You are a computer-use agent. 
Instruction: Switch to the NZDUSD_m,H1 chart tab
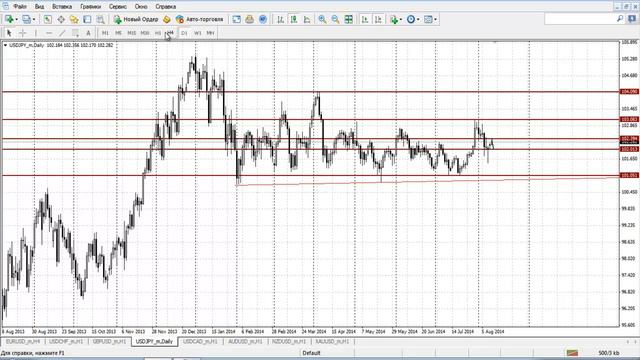(x=289, y=341)
